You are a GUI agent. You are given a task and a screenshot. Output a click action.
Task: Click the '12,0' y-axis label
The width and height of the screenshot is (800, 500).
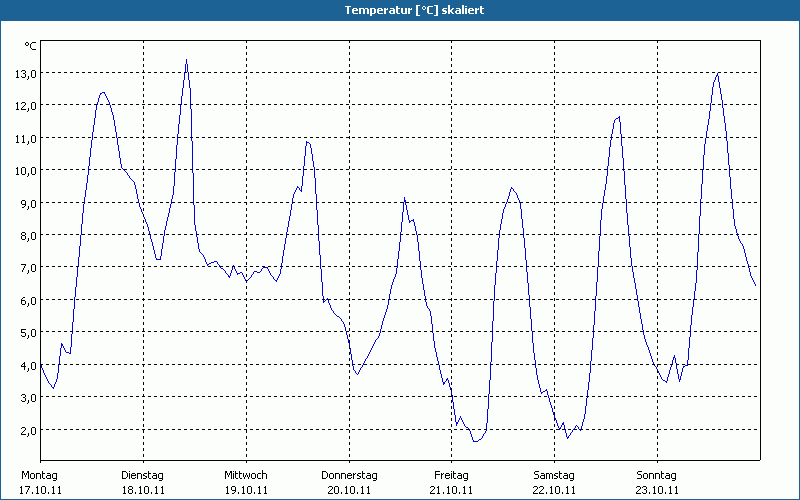click(26, 106)
